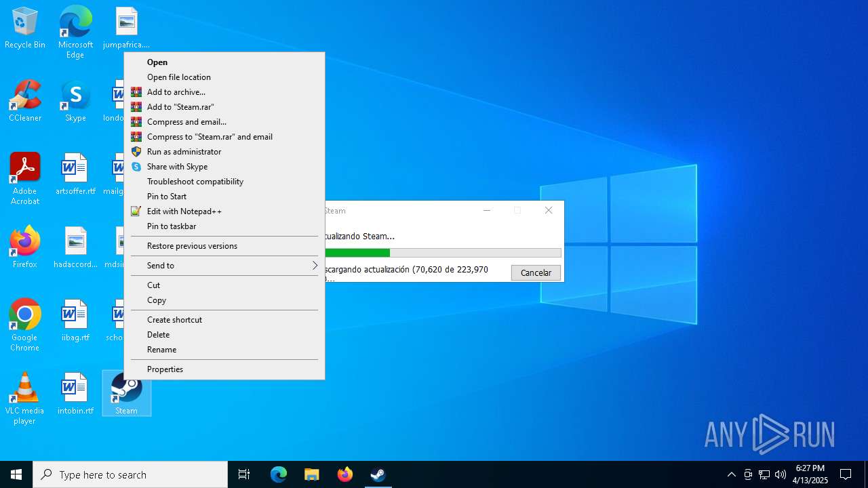Select the intobin.rtf document icon
Image resolution: width=868 pixels, height=488 pixels.
[x=75, y=394]
